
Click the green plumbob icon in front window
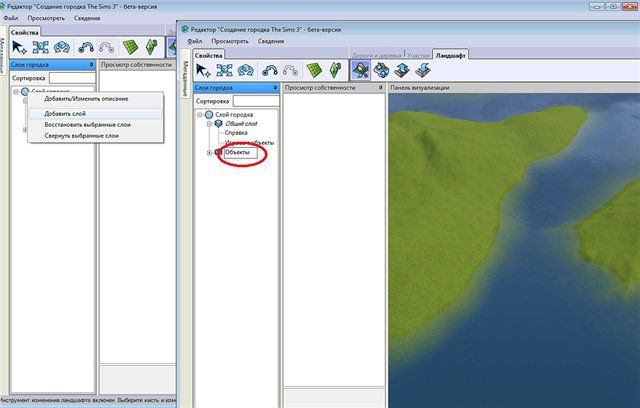pyautogui.click(x=335, y=70)
